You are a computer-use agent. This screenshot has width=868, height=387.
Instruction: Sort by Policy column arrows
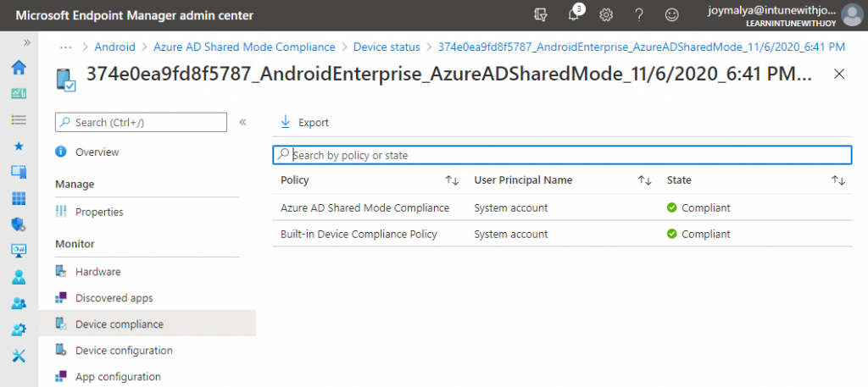(452, 180)
